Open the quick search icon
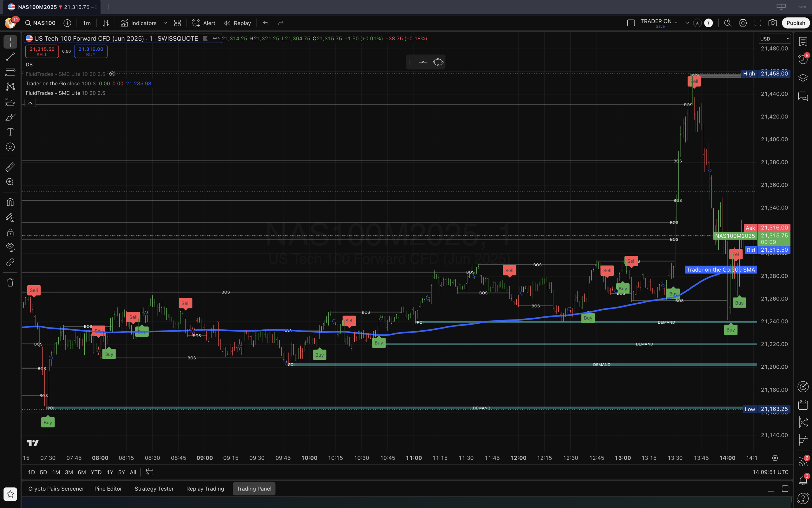 click(727, 23)
